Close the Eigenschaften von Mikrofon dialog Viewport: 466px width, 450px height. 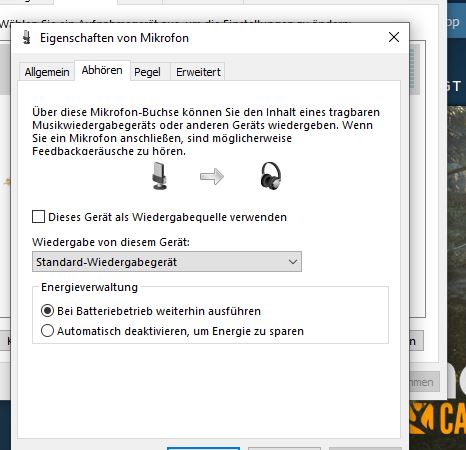point(394,37)
